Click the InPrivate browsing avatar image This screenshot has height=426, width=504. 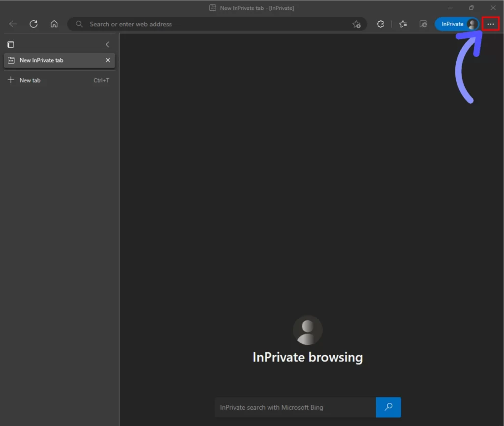click(x=308, y=330)
